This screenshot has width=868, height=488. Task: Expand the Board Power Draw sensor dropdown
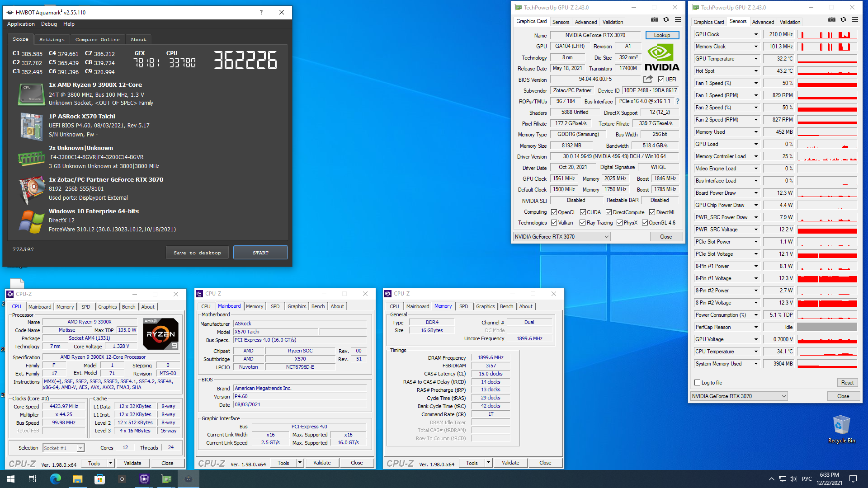coord(755,193)
